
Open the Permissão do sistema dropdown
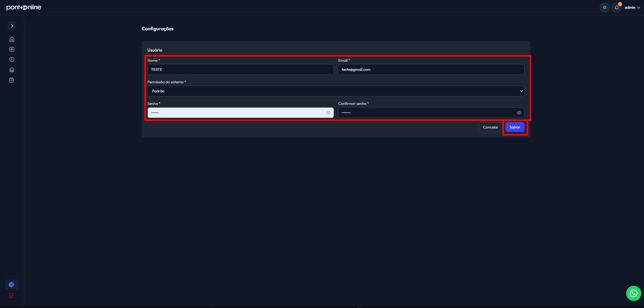[336, 91]
